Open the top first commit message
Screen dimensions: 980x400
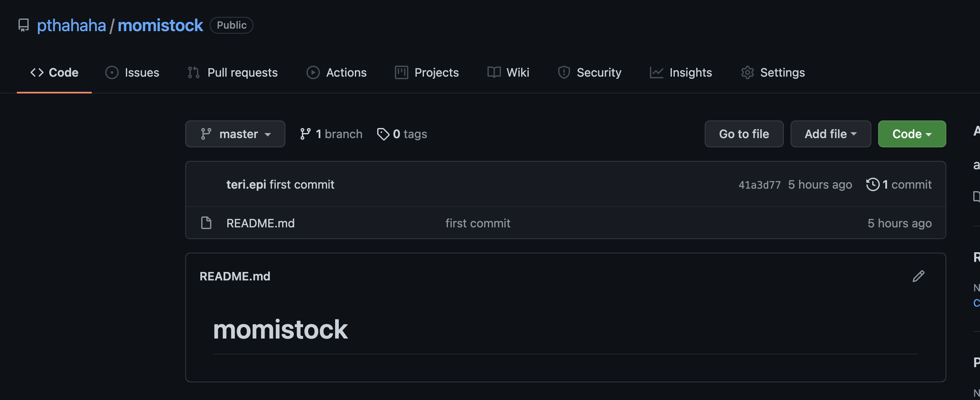coord(302,184)
